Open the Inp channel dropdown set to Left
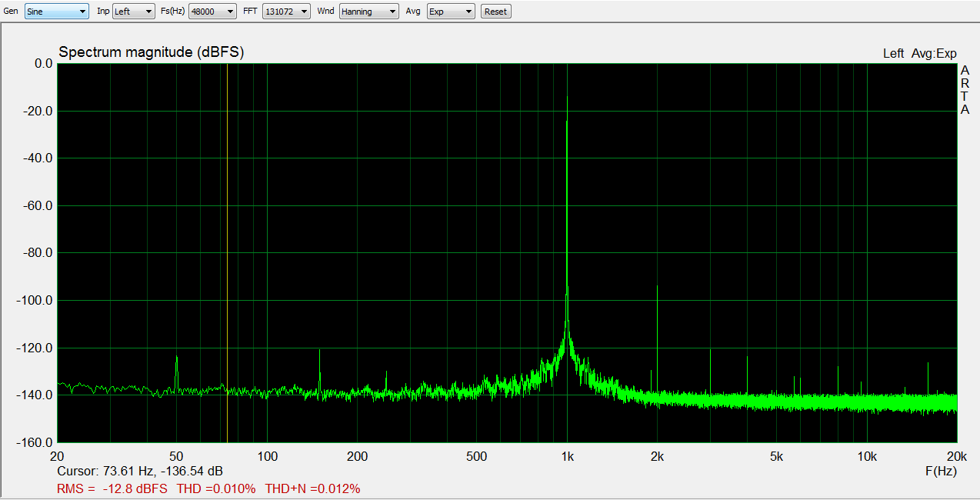Screen dimensions: 980x500 134,12
